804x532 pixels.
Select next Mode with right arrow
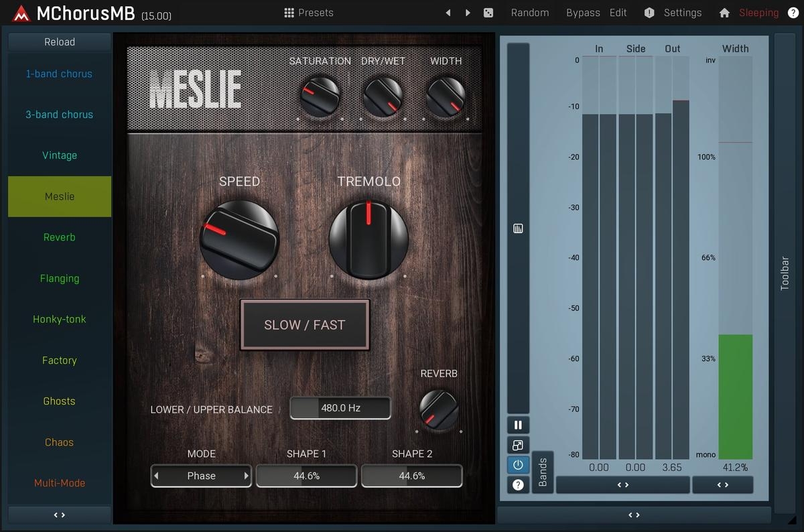click(246, 476)
